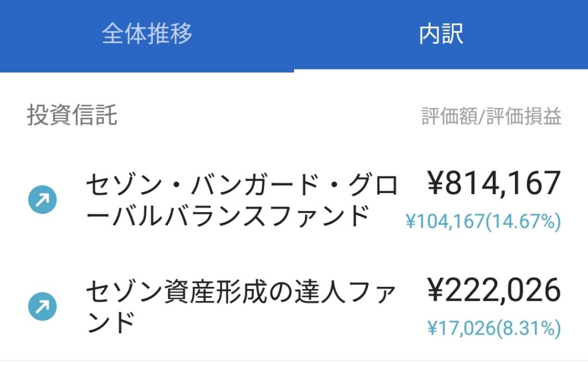588x373 pixels.
Task: Tap the ¥104,167(14.67%) profit figure
Action: tap(483, 221)
